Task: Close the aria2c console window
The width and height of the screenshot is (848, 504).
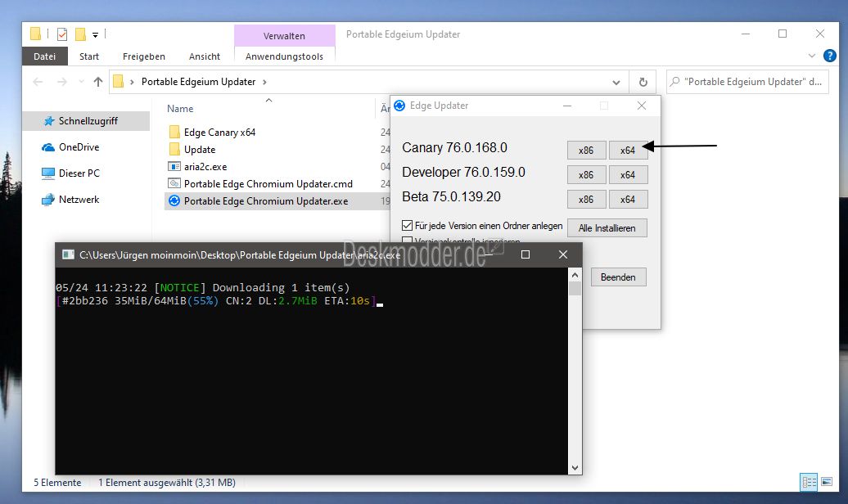Action: pos(563,254)
